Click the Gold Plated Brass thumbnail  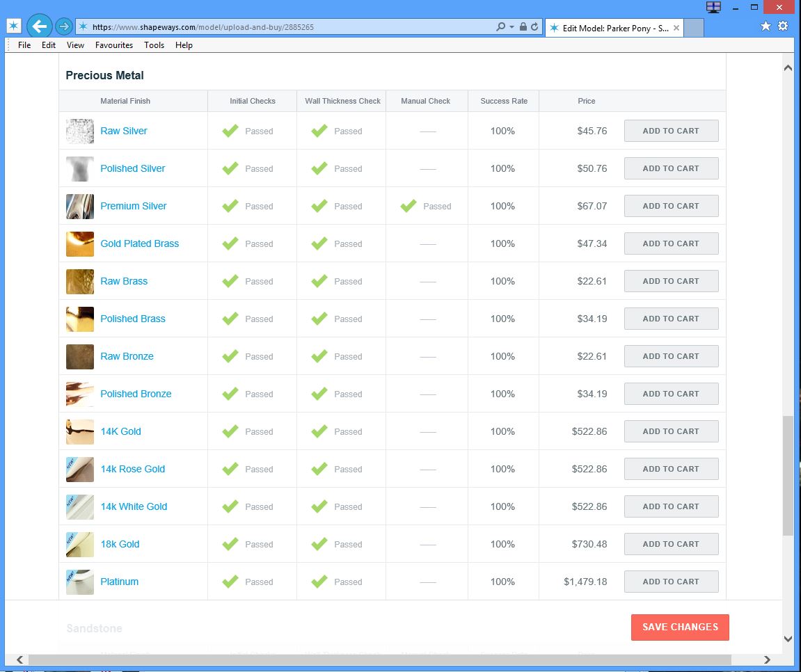pyautogui.click(x=80, y=244)
